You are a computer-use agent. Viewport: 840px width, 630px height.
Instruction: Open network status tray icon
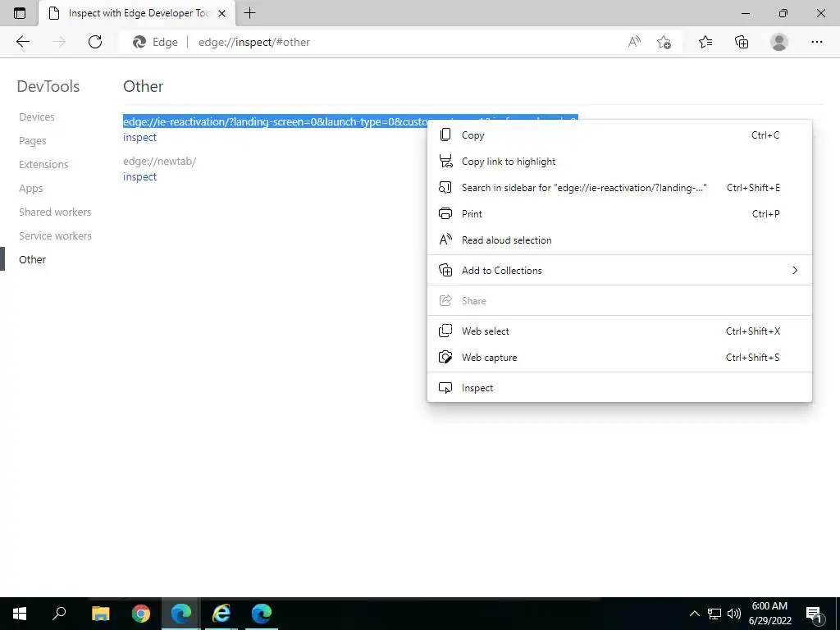pos(714,614)
